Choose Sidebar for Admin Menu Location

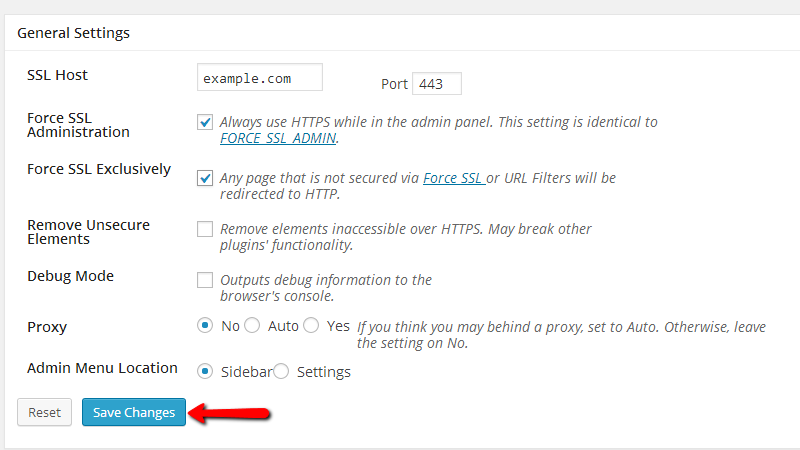(205, 371)
